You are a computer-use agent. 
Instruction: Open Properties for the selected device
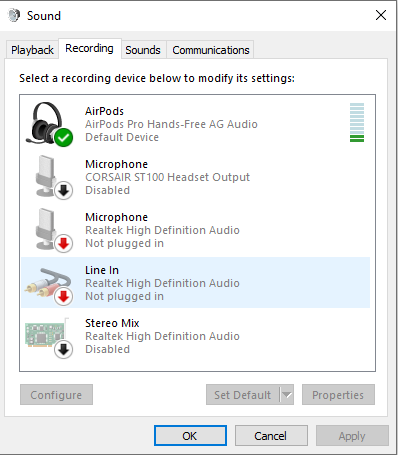click(x=338, y=395)
